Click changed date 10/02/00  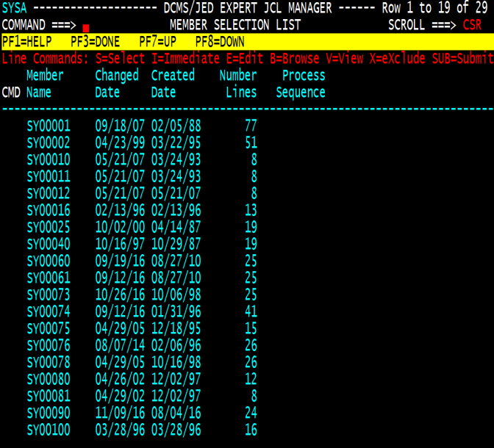[x=120, y=228]
